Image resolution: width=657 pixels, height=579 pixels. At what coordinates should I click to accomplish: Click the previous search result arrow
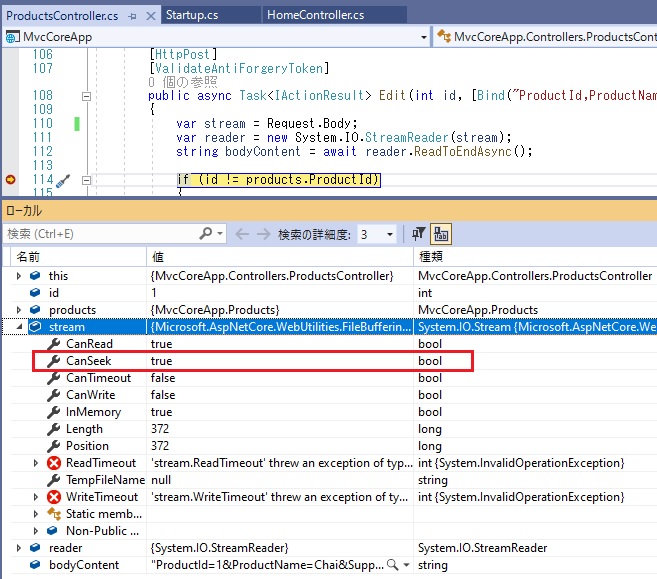242,234
